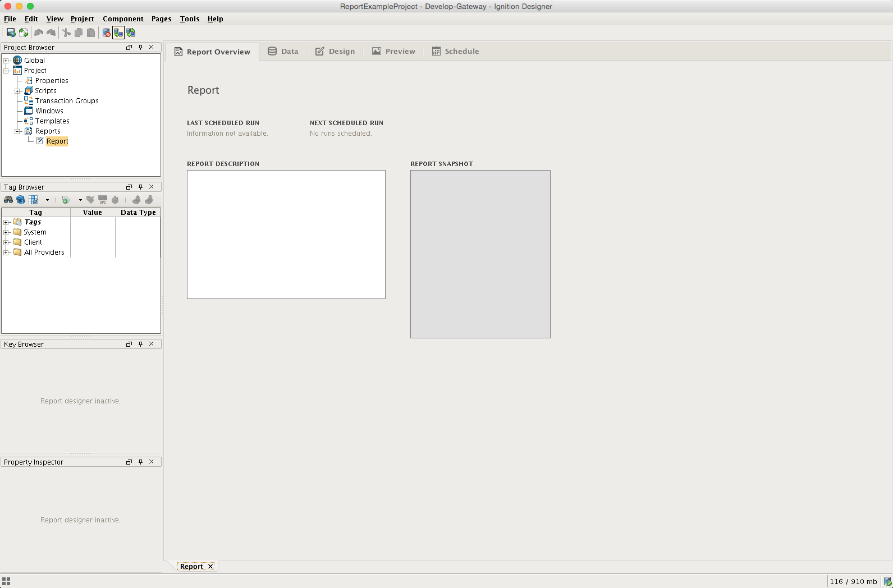Click status bar icon beside memory usage
Viewport: 893px width, 588px height.
tap(887, 581)
